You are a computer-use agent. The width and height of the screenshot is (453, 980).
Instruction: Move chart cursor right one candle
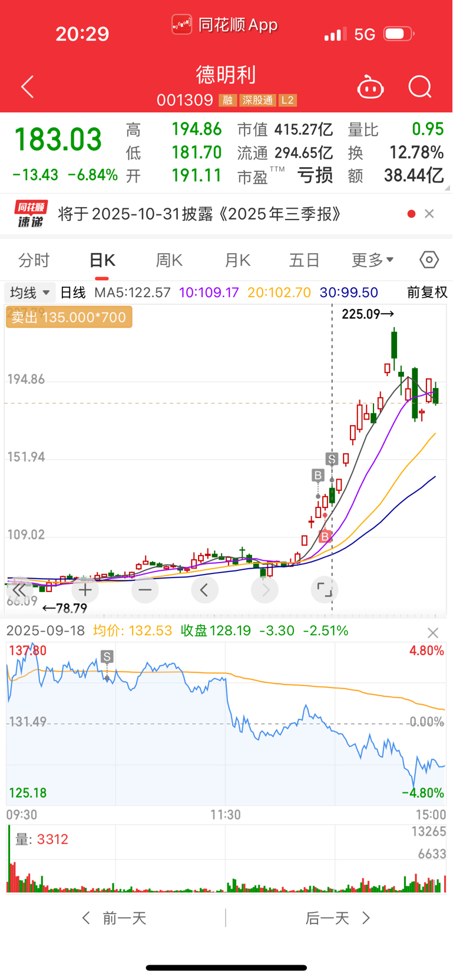pos(264,590)
